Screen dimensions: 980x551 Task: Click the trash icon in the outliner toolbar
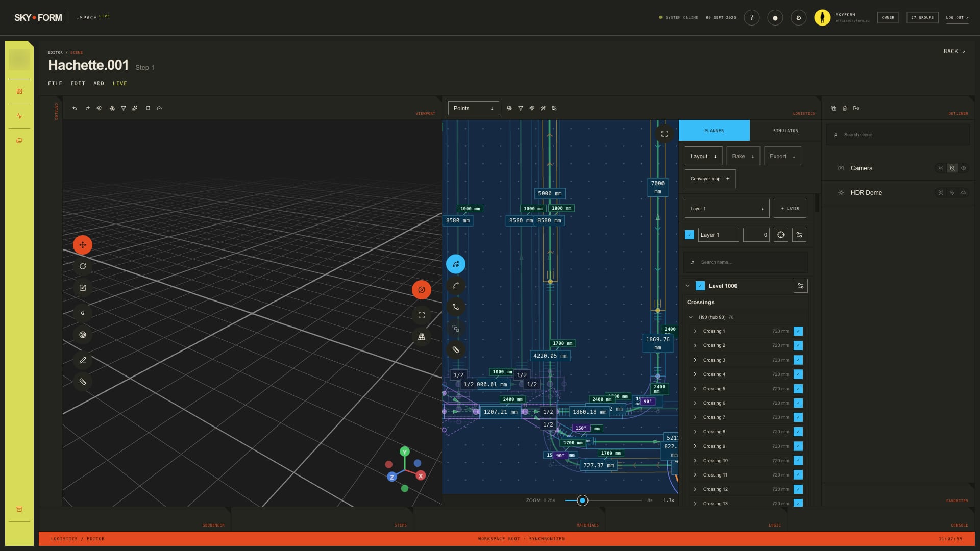tap(845, 108)
